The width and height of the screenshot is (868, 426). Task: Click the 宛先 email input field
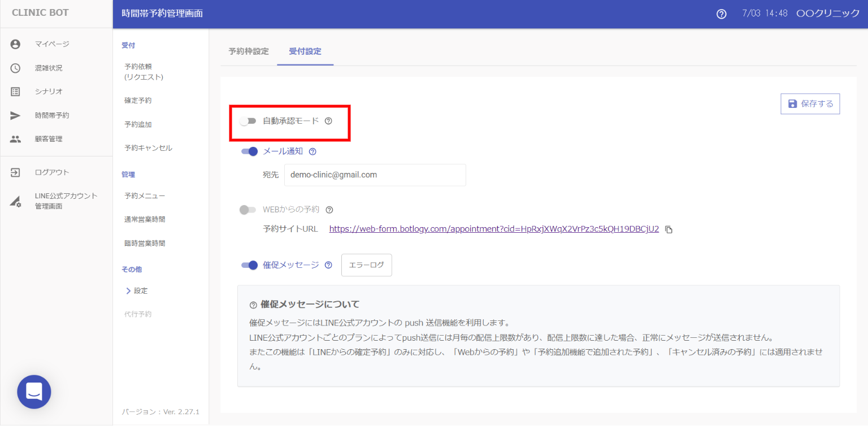click(375, 175)
